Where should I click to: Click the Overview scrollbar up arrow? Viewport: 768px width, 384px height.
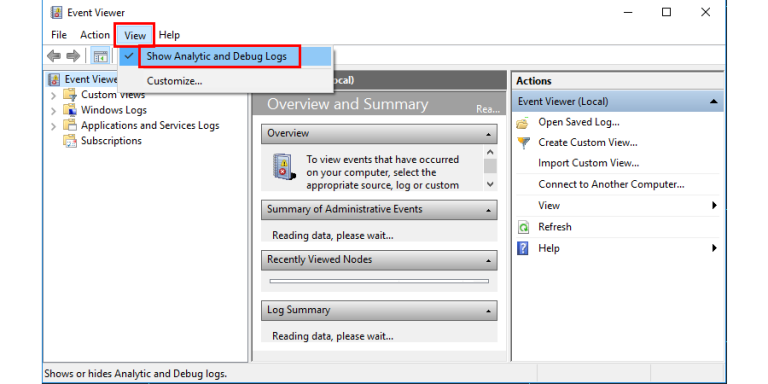(490, 151)
